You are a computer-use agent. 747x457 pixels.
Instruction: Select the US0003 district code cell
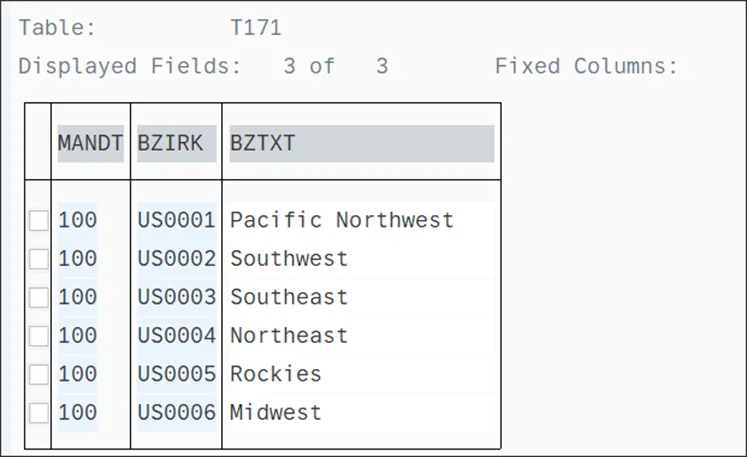click(176, 297)
